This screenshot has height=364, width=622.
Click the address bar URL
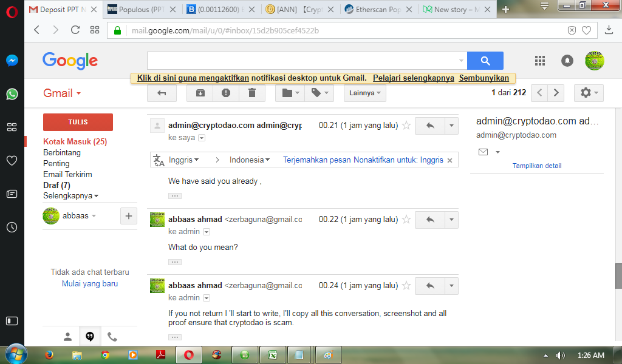[x=225, y=30]
